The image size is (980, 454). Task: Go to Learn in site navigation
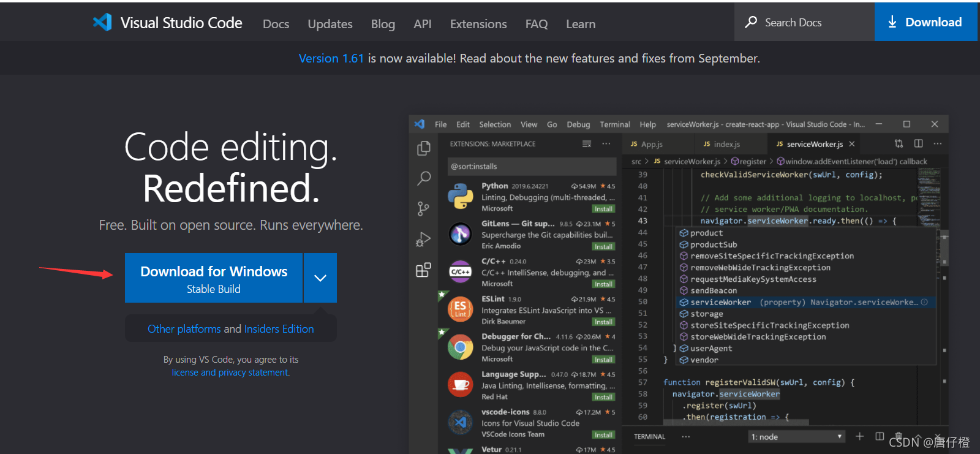click(581, 24)
